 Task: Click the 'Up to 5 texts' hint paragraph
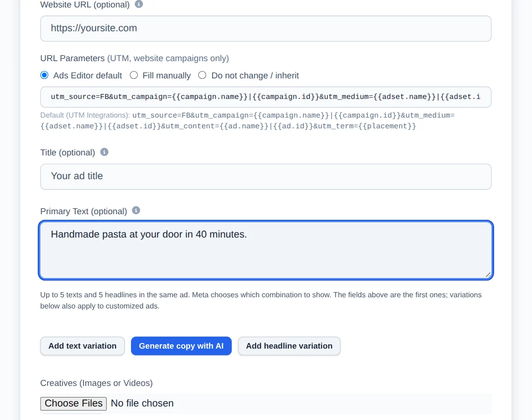(x=261, y=301)
